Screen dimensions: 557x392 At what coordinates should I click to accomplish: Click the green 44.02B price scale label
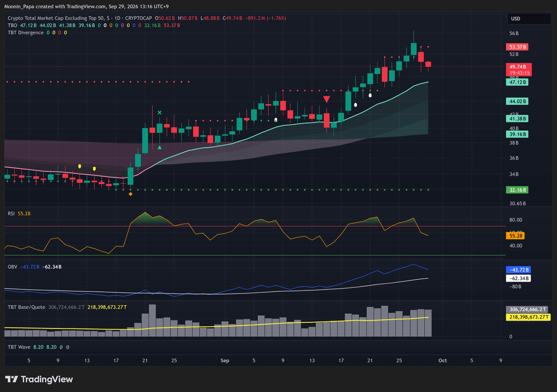518,101
